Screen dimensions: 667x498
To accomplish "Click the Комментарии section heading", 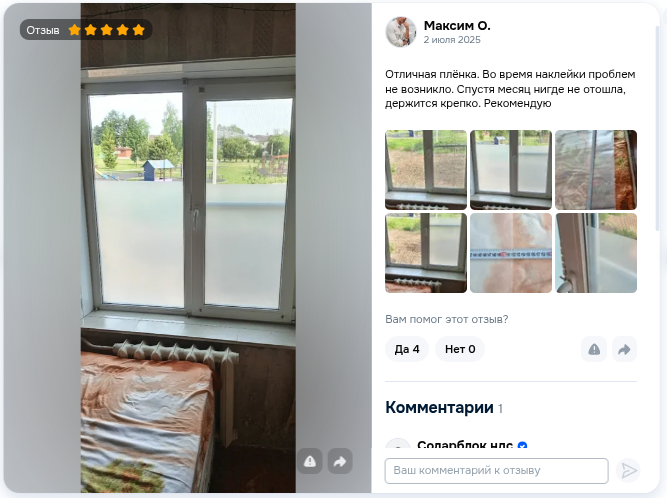I will 439,407.
